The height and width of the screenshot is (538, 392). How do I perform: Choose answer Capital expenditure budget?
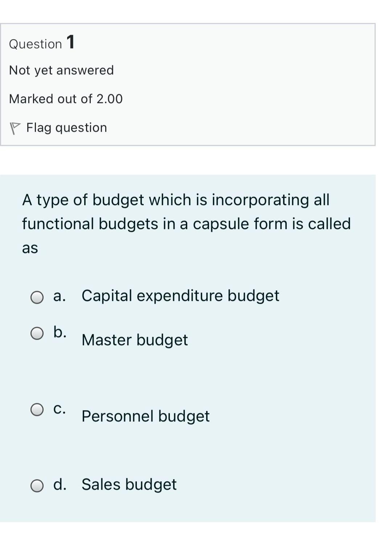point(180,296)
